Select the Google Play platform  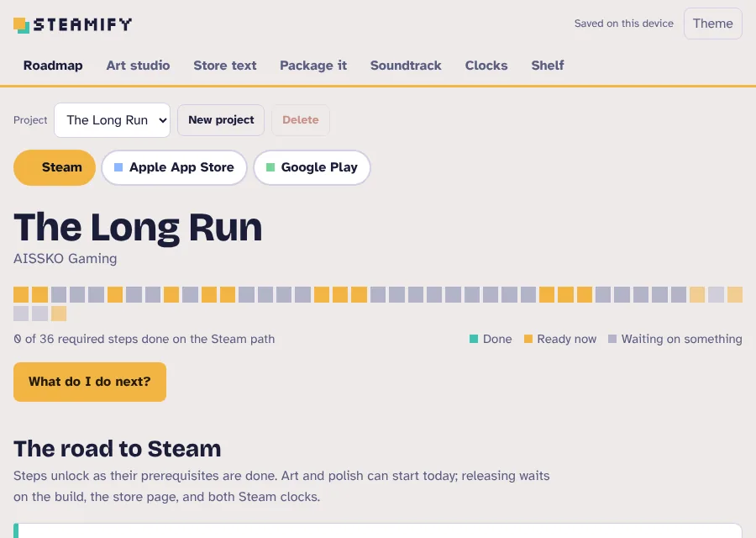click(x=312, y=167)
